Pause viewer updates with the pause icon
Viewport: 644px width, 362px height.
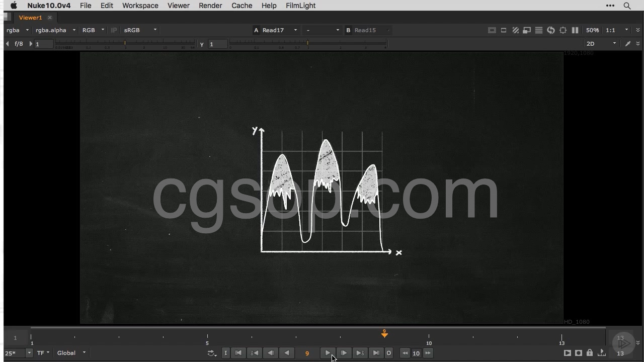[x=575, y=30]
